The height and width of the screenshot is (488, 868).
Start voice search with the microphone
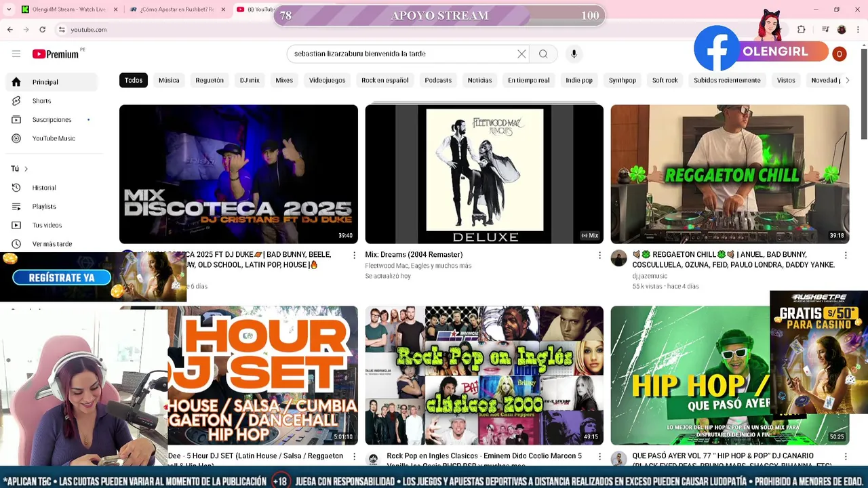coord(574,54)
